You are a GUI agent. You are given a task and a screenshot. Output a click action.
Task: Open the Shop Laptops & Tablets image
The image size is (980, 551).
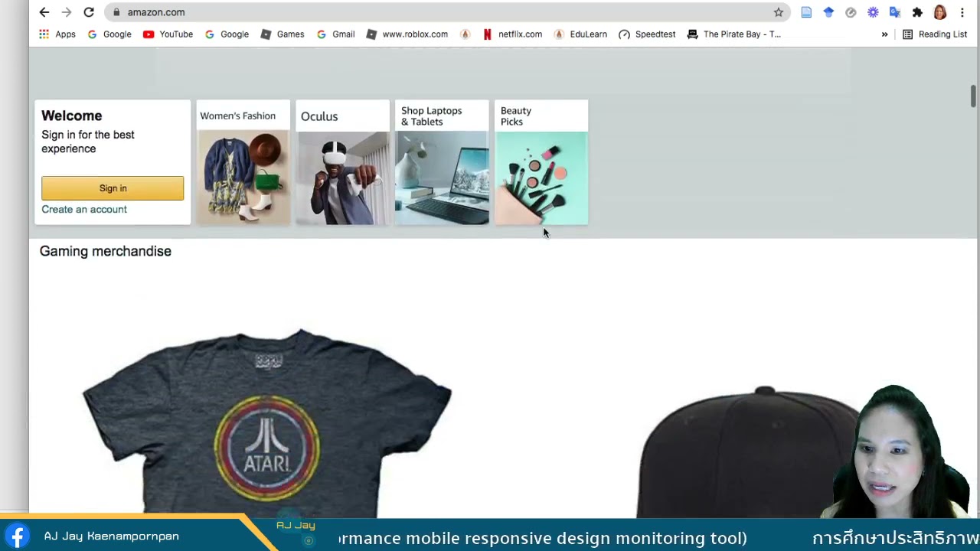(x=442, y=178)
